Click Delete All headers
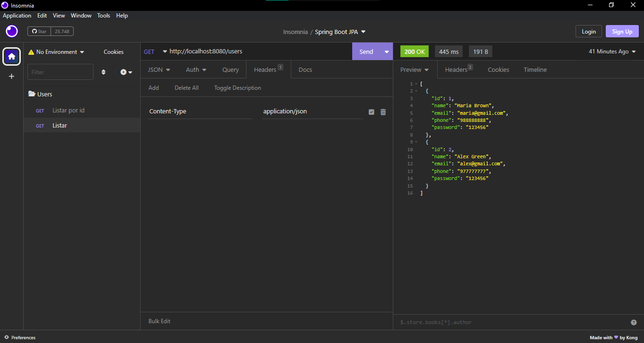This screenshot has width=644, height=343. (186, 88)
